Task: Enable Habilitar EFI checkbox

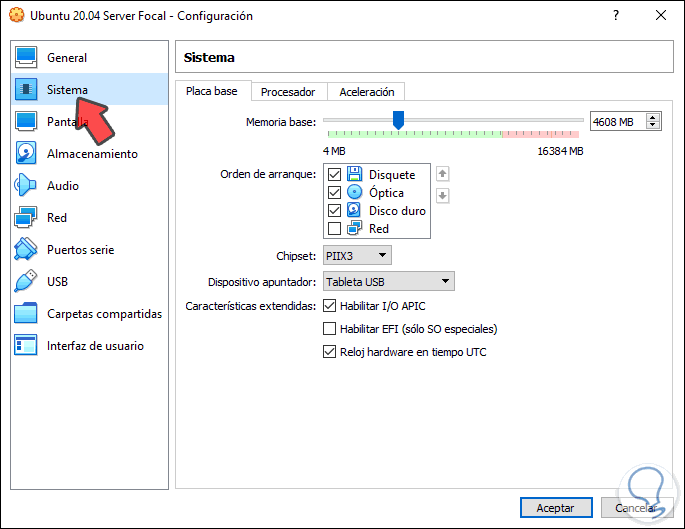Action: tap(329, 328)
